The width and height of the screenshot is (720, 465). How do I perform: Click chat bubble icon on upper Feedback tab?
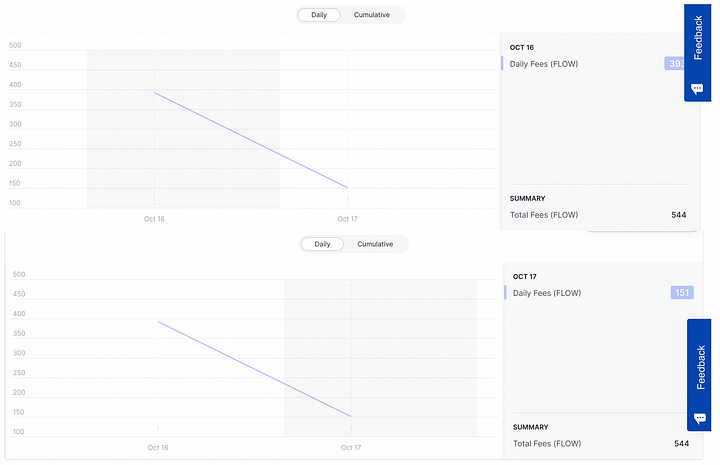coord(697,88)
